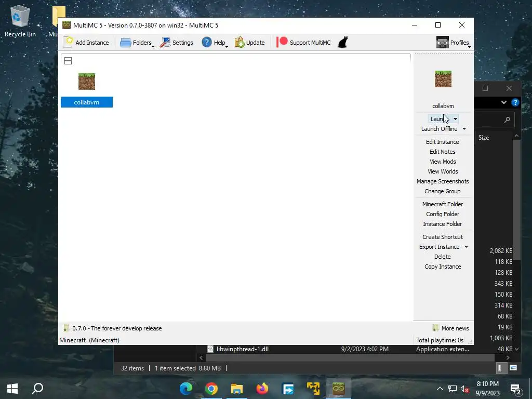Click View Mods

[443, 162]
